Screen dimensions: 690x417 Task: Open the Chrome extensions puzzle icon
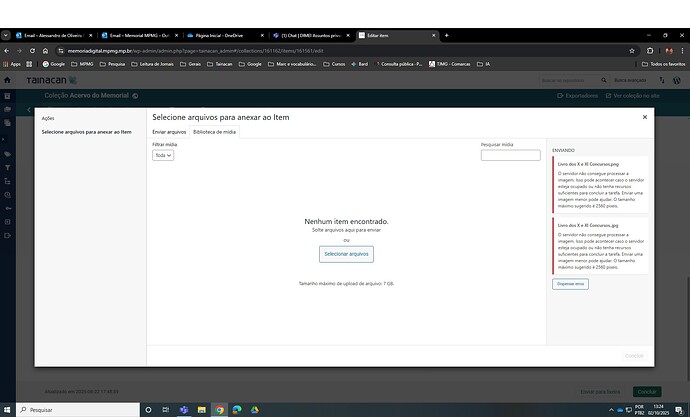point(650,51)
